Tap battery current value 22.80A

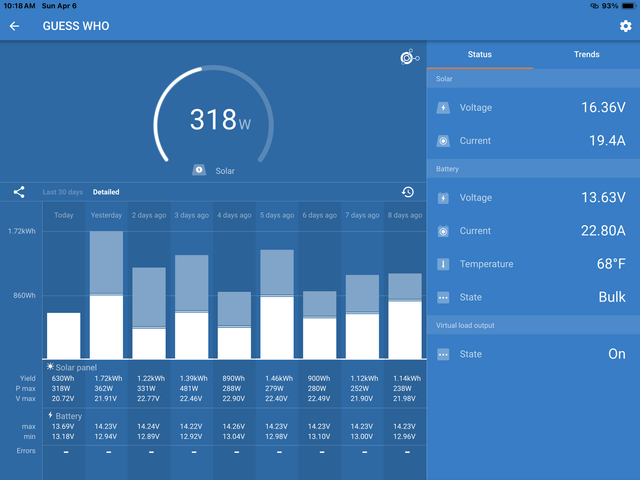pos(603,231)
